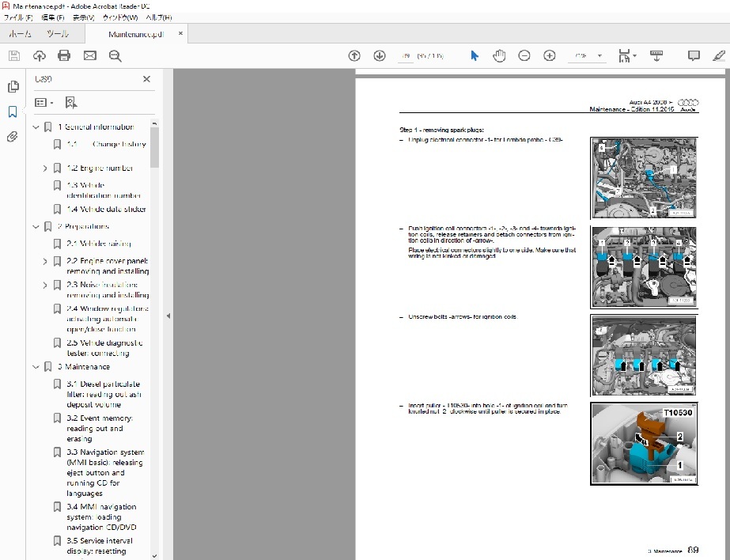Collapse the navigation pane with side arrow
The width and height of the screenshot is (730, 560).
tap(168, 316)
